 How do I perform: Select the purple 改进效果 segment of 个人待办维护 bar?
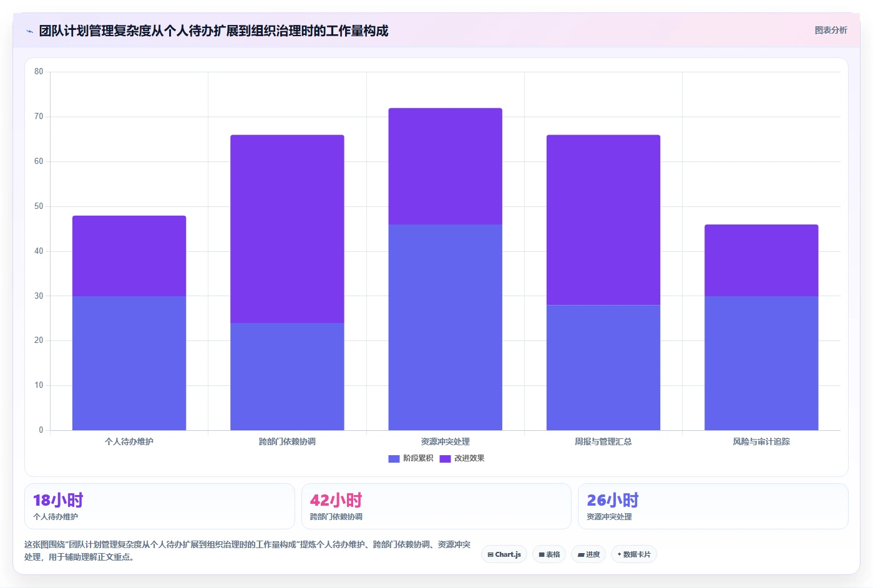pos(129,256)
